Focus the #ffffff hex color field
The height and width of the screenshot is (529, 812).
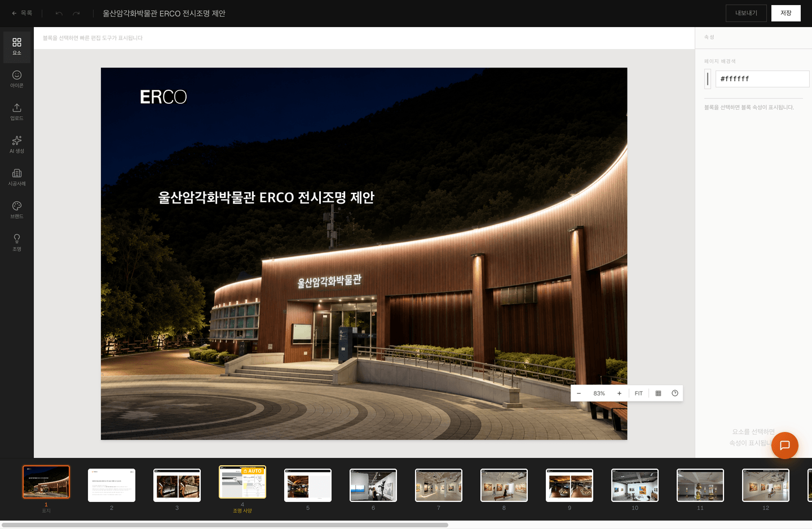click(x=762, y=79)
